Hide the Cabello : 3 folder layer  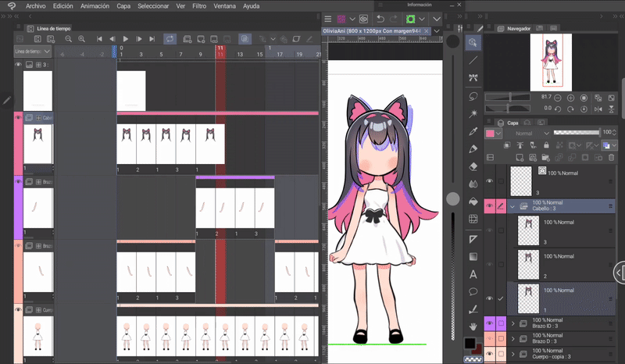pos(490,206)
